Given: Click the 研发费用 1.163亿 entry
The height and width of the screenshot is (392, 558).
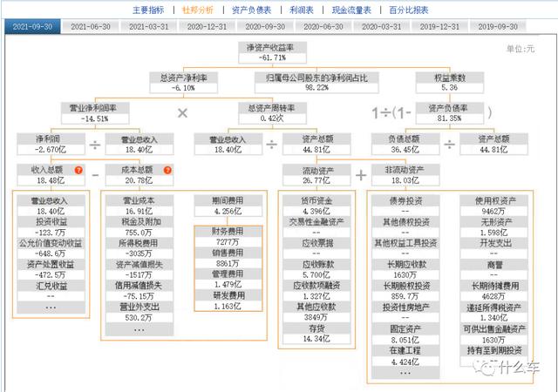Looking at the screenshot, I should pos(228,301).
